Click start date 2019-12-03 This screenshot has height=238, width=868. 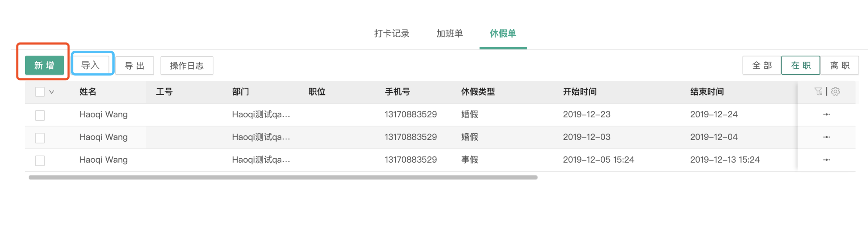pyautogui.click(x=587, y=137)
